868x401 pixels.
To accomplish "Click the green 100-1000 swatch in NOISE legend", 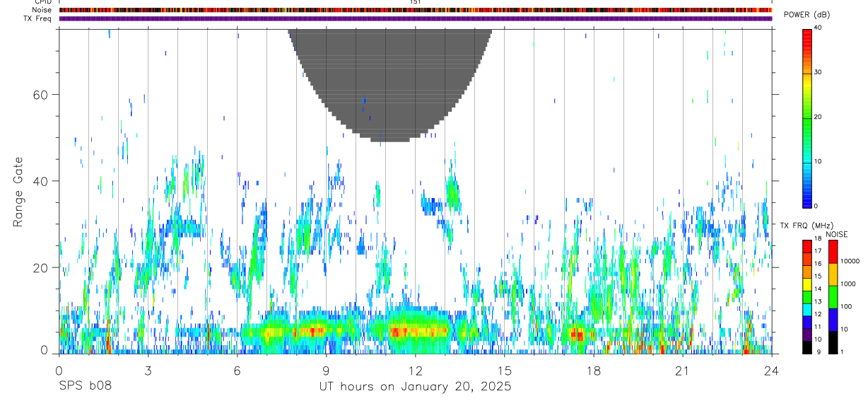I will point(833,297).
